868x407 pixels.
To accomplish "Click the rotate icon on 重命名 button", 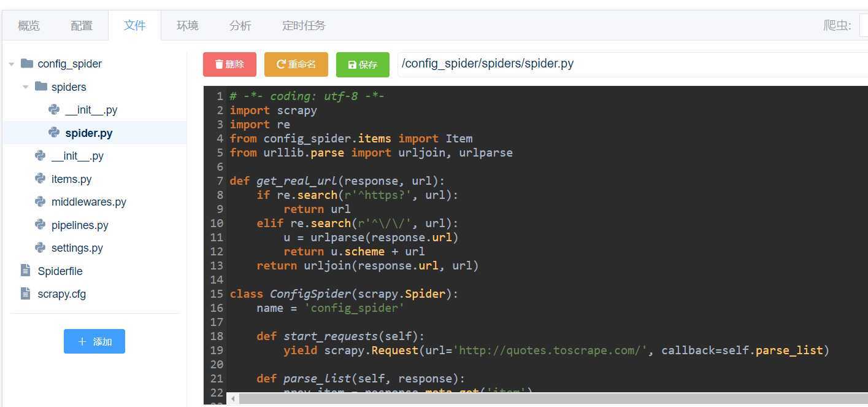I will (281, 64).
